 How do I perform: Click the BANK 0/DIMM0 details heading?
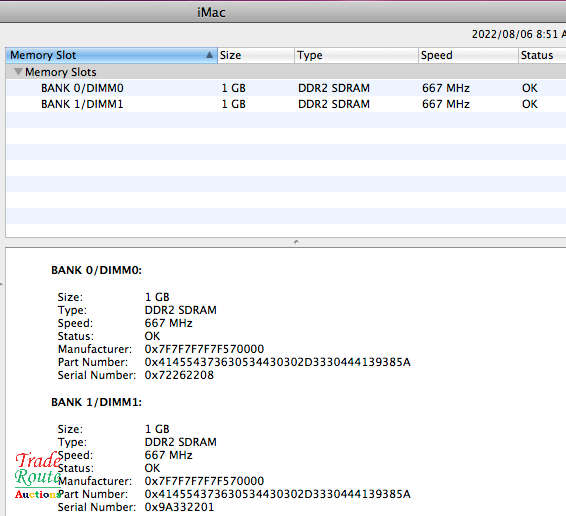coord(96,270)
